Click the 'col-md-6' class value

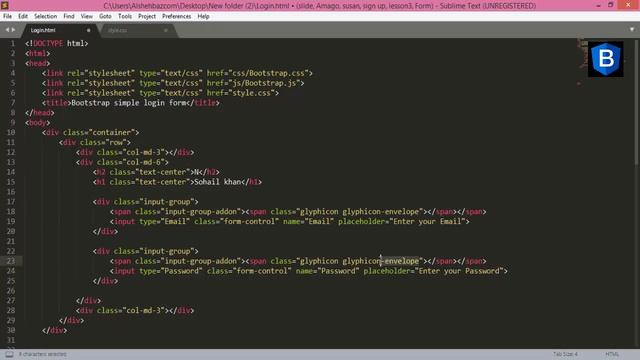[143, 162]
